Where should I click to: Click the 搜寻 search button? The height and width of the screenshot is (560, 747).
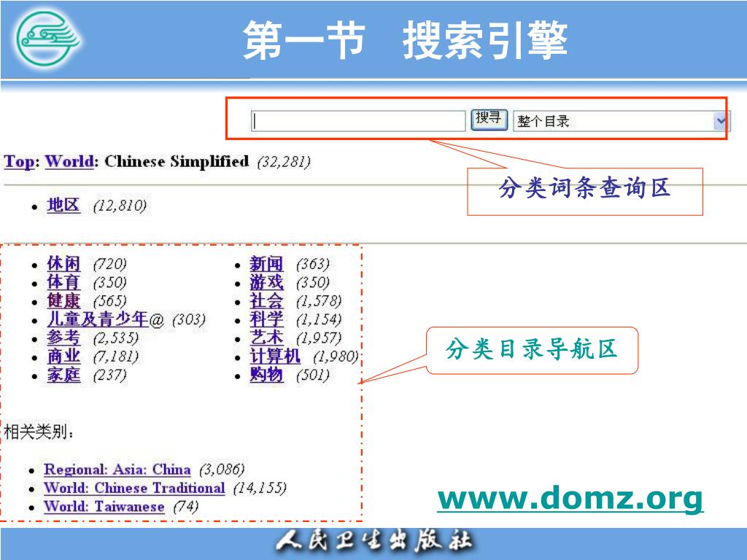pos(489,120)
